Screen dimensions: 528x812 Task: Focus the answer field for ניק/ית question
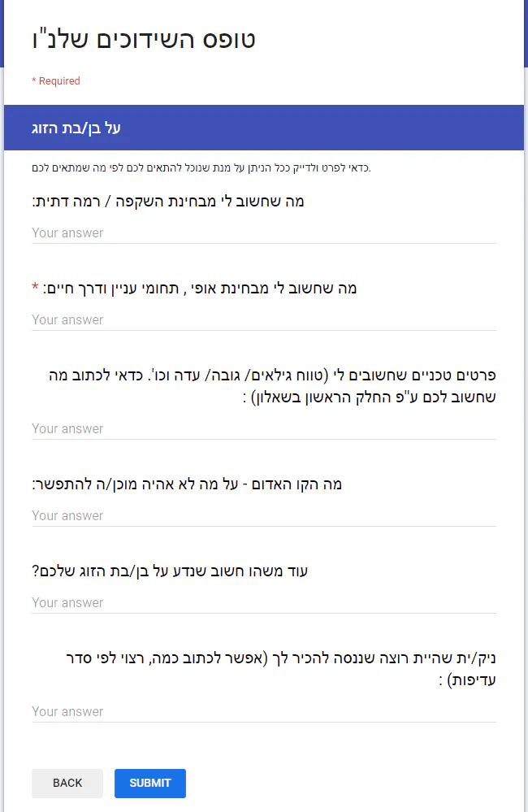pyautogui.click(x=263, y=711)
